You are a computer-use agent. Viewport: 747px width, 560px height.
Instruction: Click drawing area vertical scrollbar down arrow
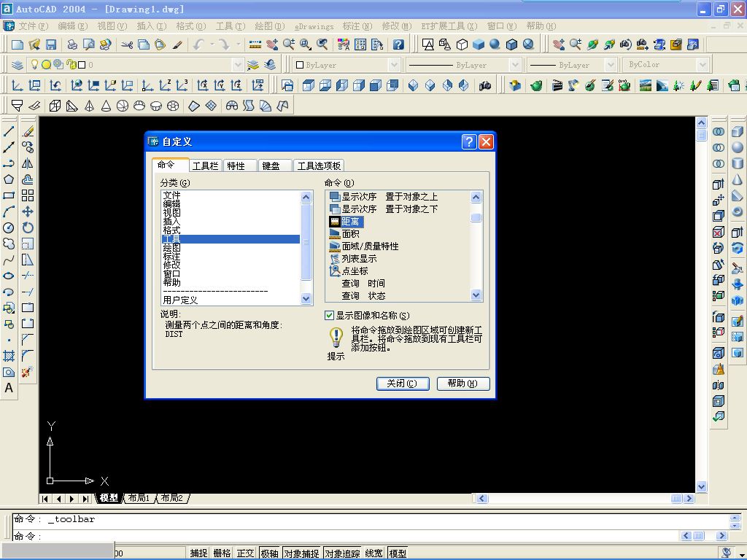(701, 486)
